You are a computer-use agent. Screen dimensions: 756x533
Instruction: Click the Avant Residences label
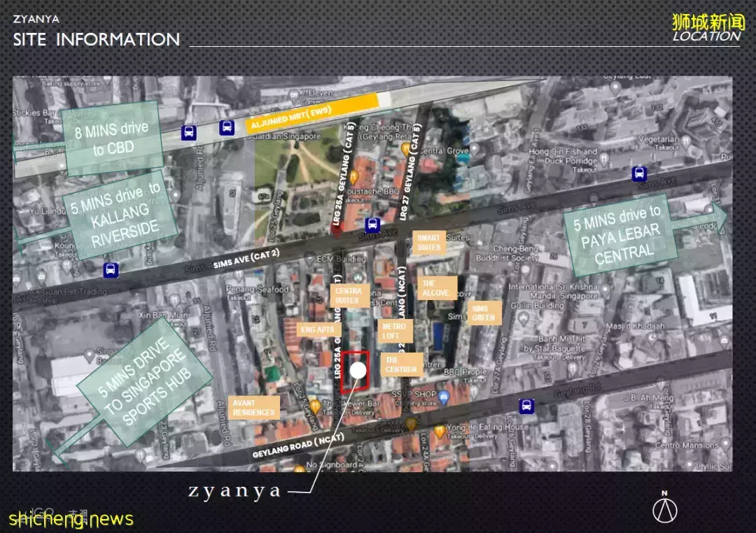click(x=255, y=408)
